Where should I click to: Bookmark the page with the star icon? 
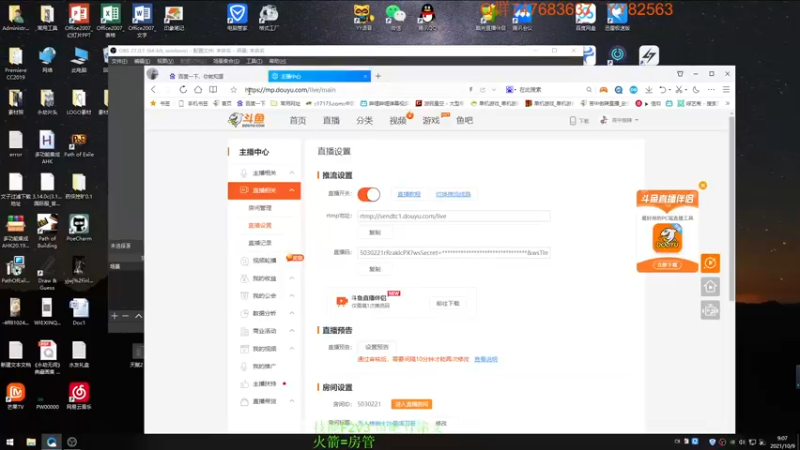[x=234, y=90]
